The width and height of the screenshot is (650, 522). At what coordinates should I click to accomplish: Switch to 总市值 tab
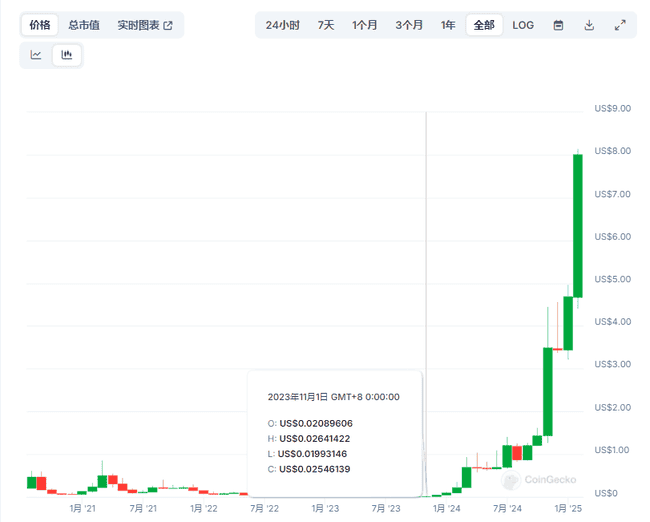point(84,25)
